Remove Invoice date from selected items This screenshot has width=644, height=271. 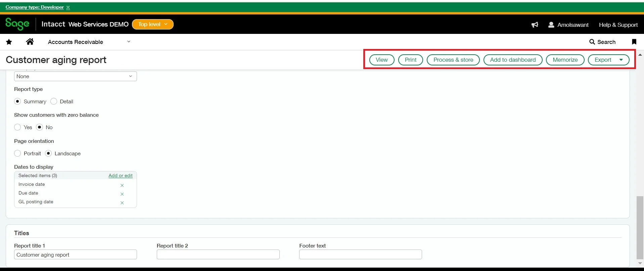[122, 185]
